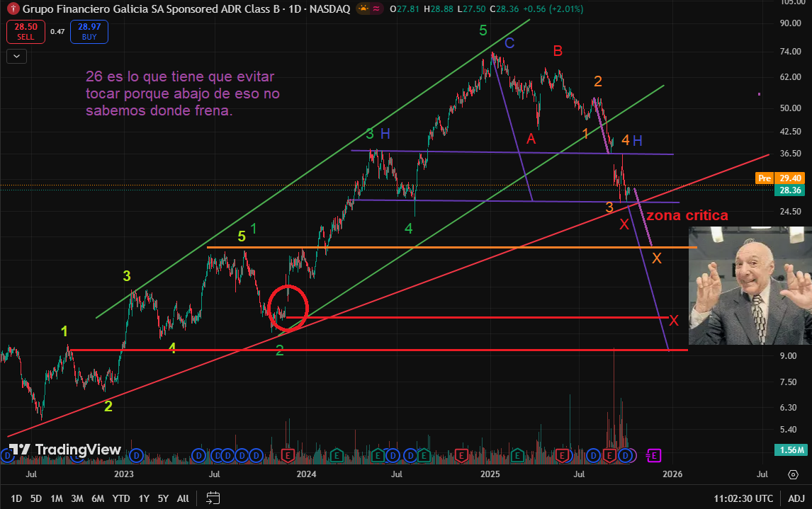Select the red circle drawing on the chart
This screenshot has height=509, width=812.
288,308
